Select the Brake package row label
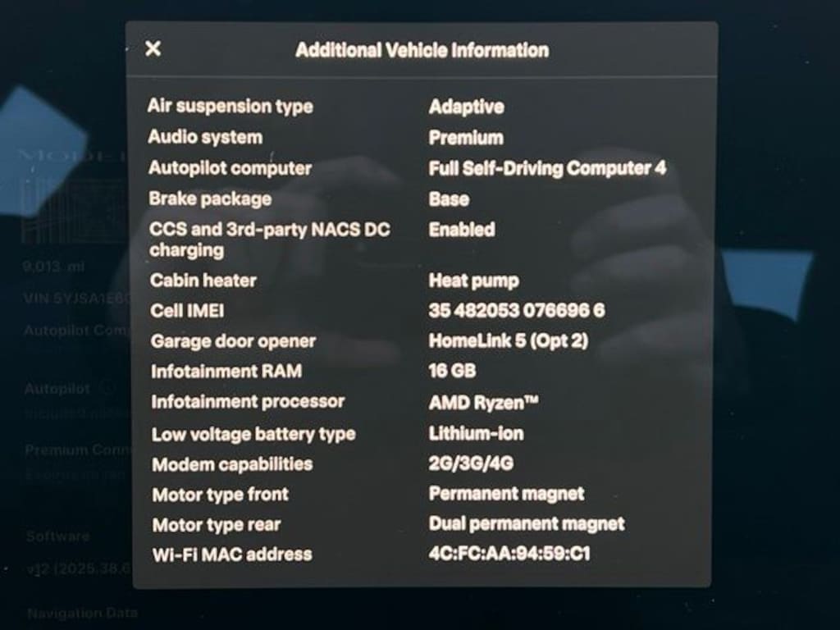The width and height of the screenshot is (840, 630). click(210, 199)
